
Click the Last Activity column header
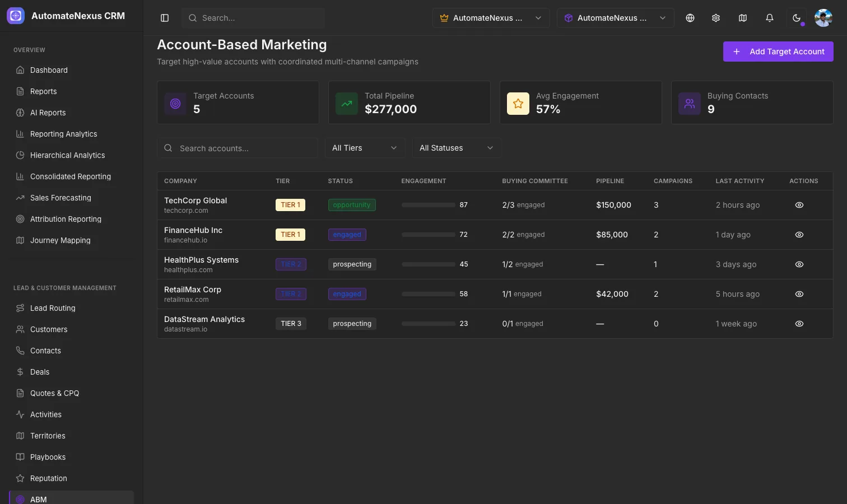click(740, 181)
